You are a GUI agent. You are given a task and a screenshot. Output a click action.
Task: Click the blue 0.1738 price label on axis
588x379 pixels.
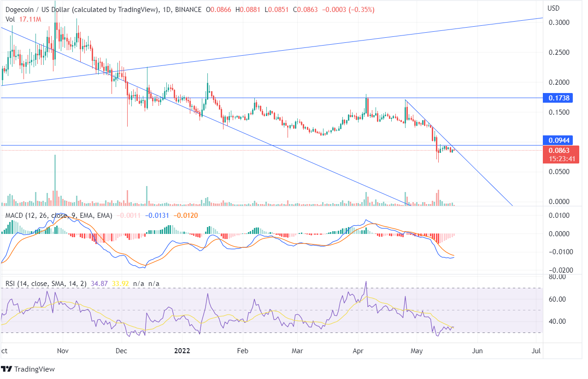coord(562,98)
